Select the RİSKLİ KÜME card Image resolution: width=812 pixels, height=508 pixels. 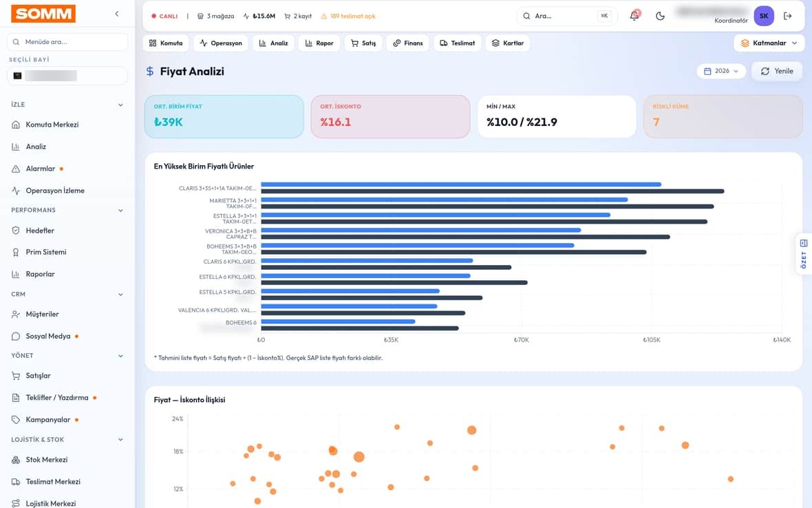[723, 116]
